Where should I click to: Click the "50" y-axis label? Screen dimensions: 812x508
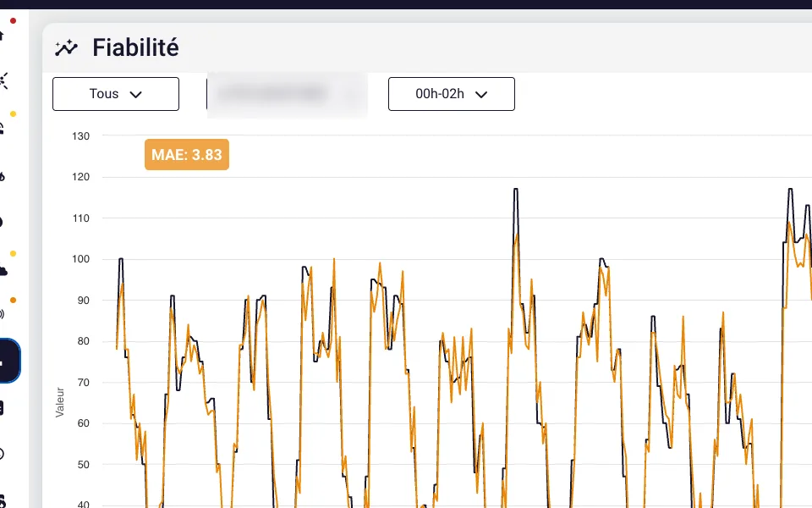(84, 465)
